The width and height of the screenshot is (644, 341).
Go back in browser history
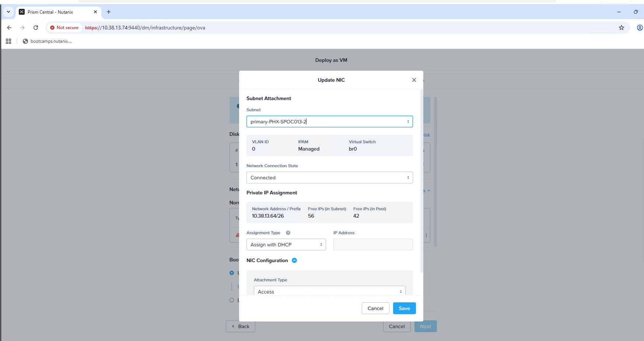click(x=10, y=28)
